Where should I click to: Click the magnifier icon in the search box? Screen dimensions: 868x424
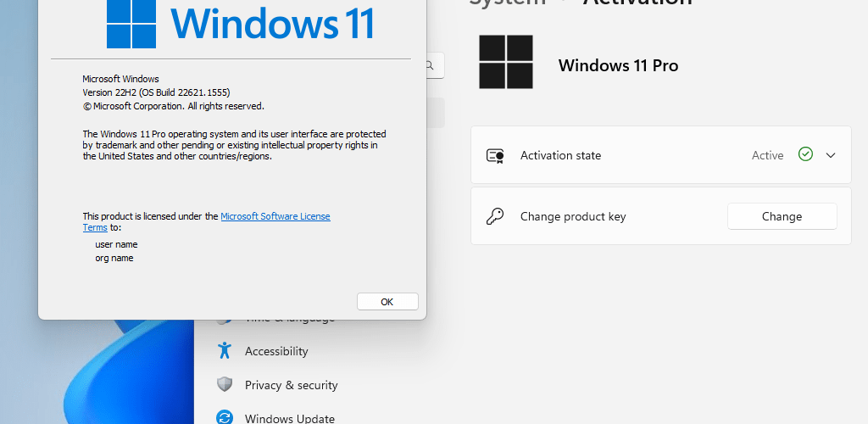pyautogui.click(x=430, y=65)
